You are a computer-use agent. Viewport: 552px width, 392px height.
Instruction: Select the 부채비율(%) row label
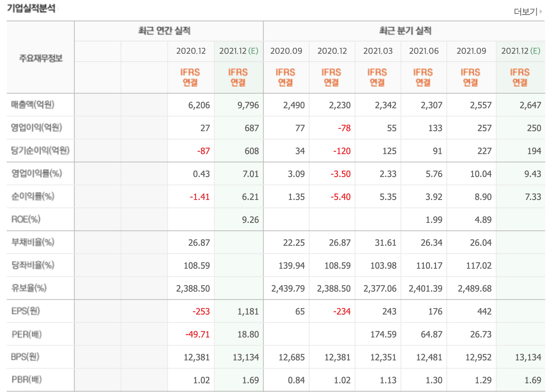pyautogui.click(x=33, y=242)
